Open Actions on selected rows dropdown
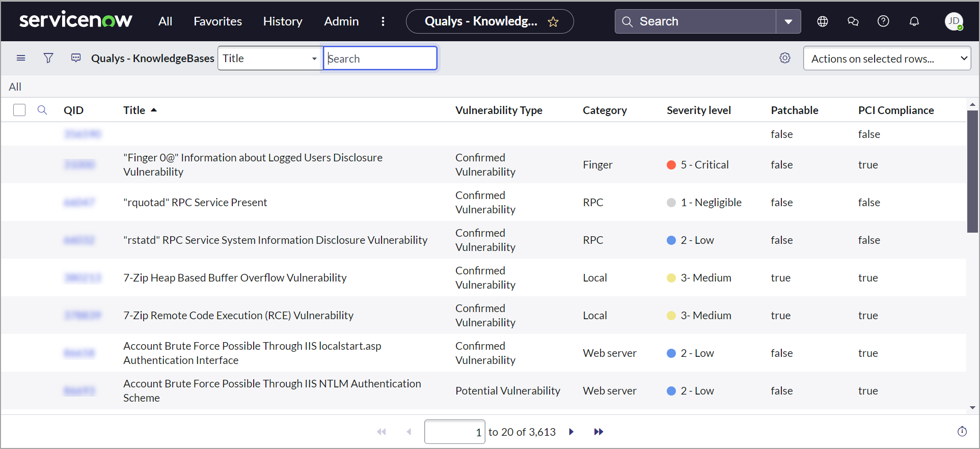The image size is (980, 449). [887, 58]
